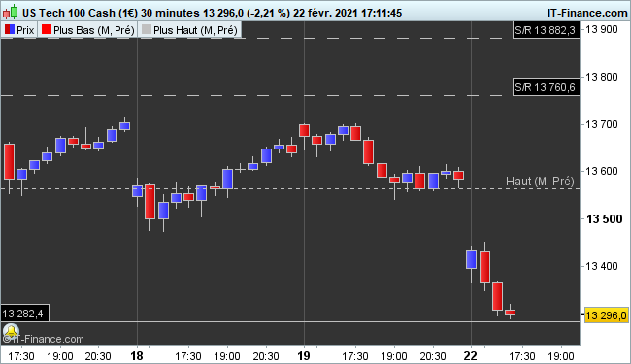The image size is (631, 364).
Task: Click the current price tag 13 296,0
Action: [606, 314]
